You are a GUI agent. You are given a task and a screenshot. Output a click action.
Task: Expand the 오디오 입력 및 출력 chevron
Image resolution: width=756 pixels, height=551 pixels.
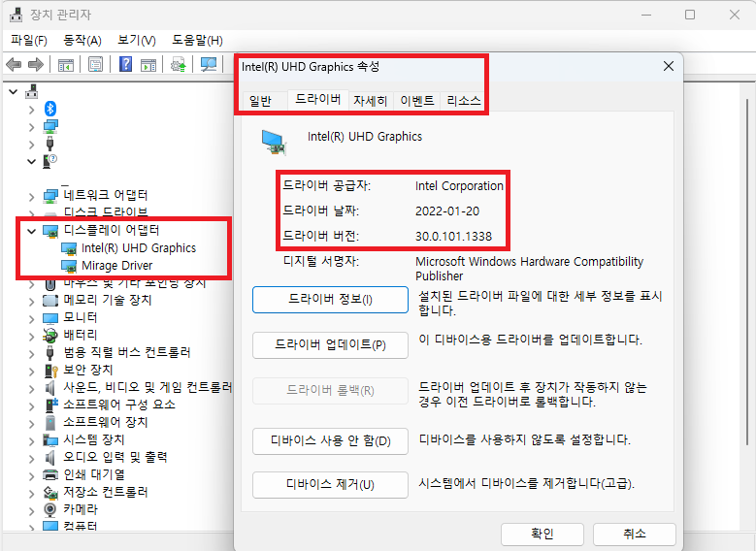coord(31,459)
